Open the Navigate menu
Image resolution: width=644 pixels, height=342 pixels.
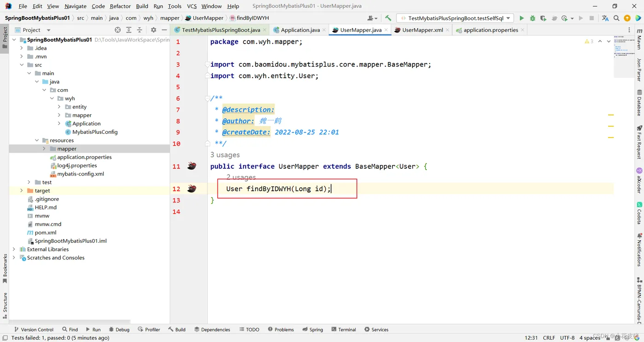(x=75, y=6)
